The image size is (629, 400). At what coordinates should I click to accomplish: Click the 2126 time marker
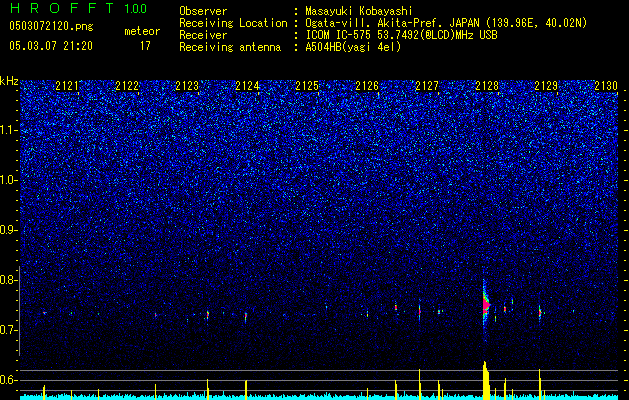point(367,86)
